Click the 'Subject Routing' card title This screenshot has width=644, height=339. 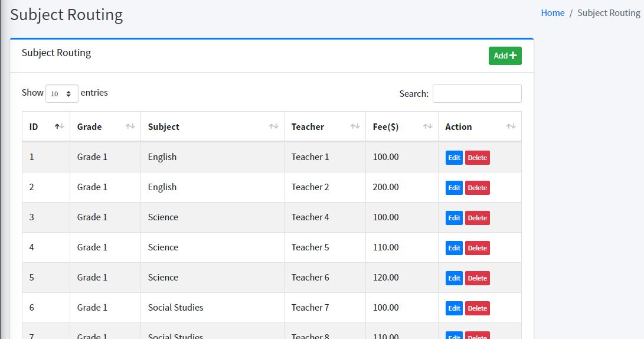coord(56,53)
